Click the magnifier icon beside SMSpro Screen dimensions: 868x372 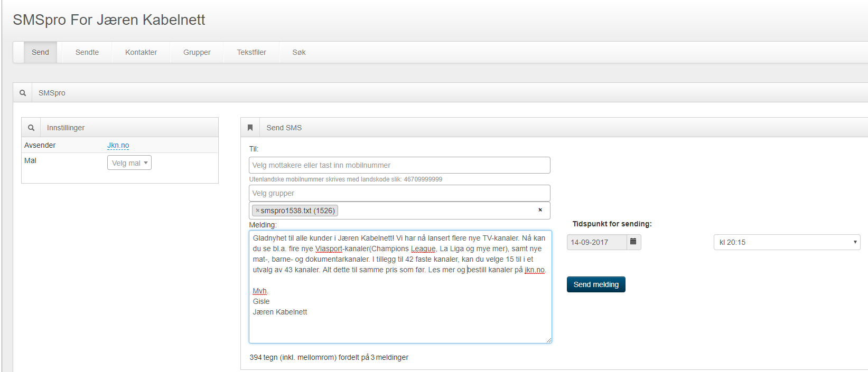coord(23,93)
